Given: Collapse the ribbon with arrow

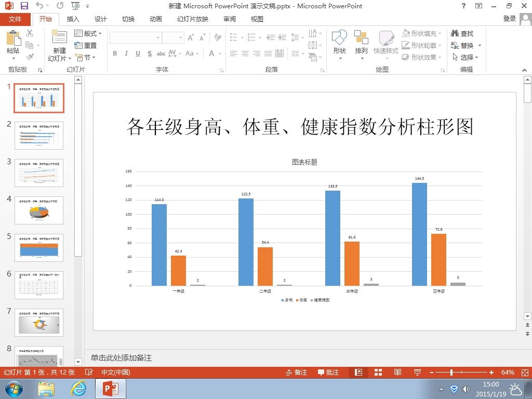Looking at the screenshot, I should point(525,70).
